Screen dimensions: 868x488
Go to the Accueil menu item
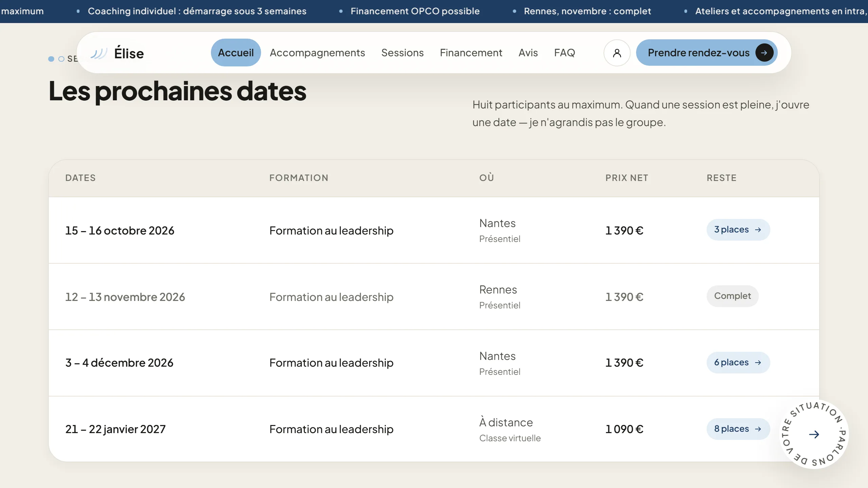(x=236, y=53)
